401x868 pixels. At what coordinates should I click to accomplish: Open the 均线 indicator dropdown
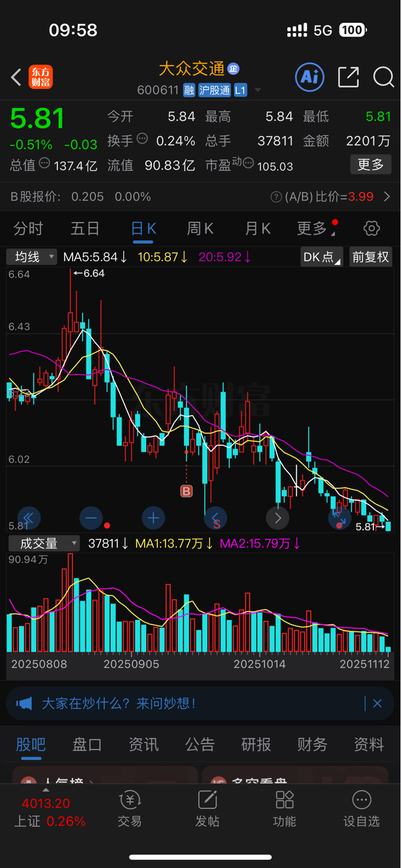pos(31,256)
